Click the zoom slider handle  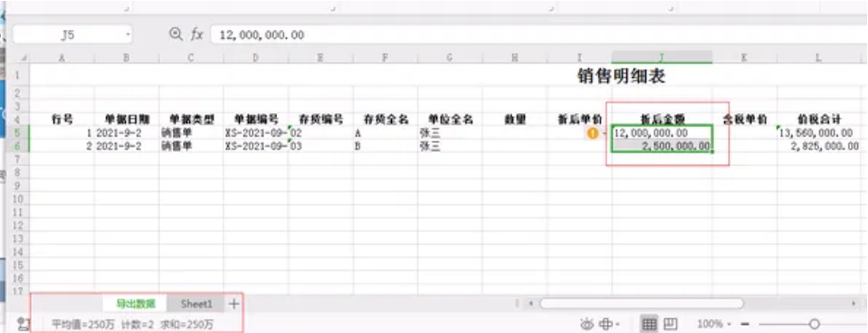point(814,324)
